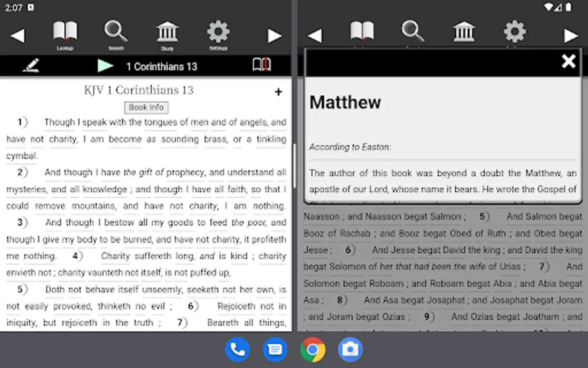Tap verse number 9 in Matthew pane

[429, 316]
